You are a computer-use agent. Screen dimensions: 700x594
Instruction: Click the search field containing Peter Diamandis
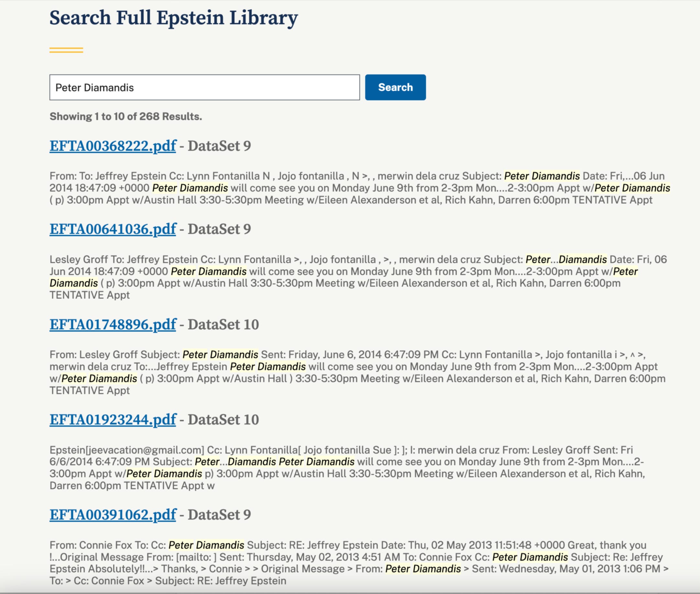click(204, 88)
